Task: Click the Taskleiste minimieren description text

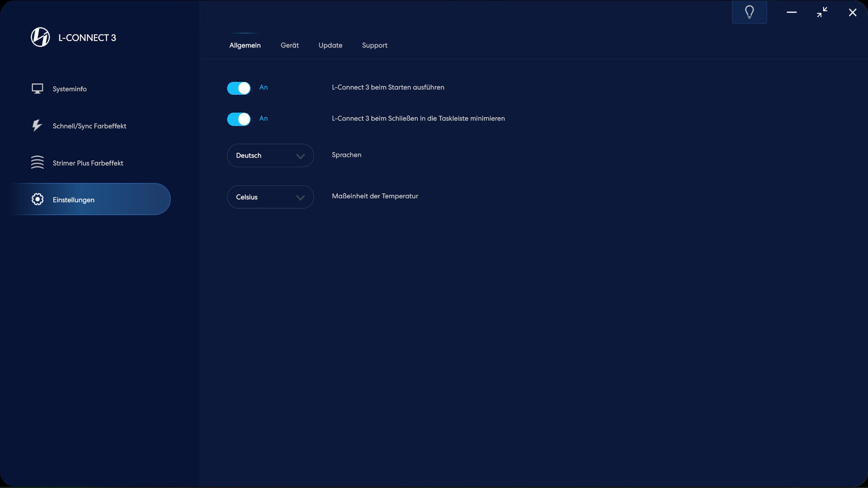Action: [418, 118]
